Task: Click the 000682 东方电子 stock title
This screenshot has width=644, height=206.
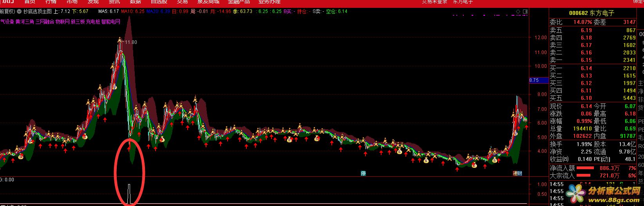Action: point(592,13)
